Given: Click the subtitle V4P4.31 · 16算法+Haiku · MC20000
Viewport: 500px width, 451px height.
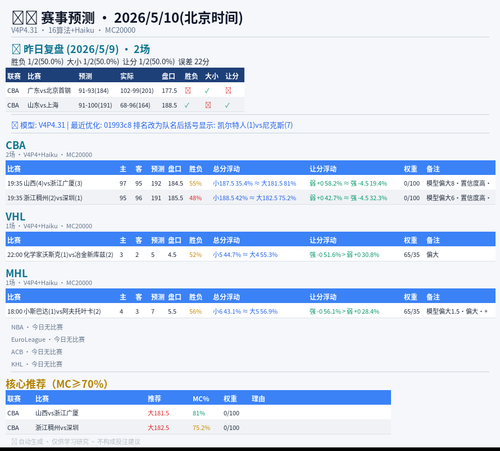Looking at the screenshot, I should [73, 30].
